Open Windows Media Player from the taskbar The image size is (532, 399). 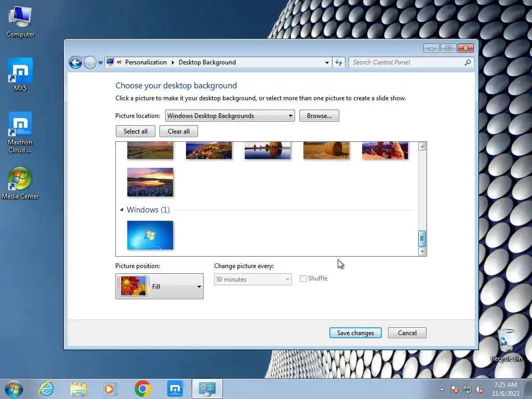click(110, 389)
